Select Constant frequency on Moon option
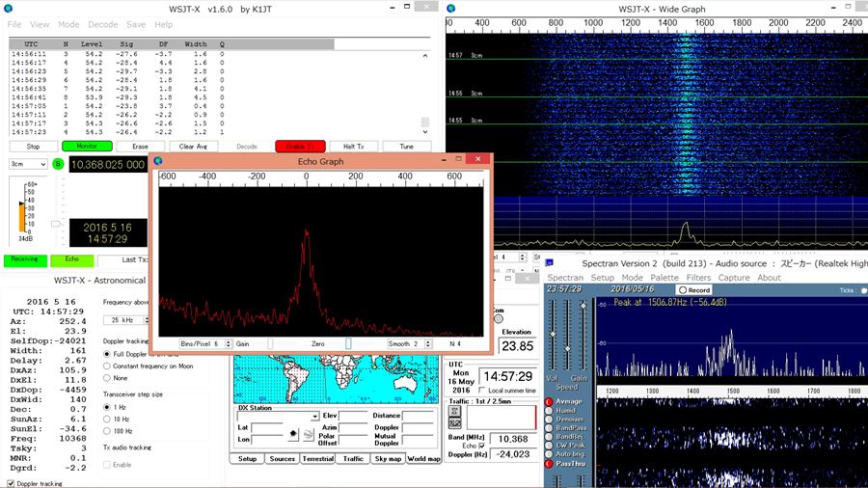Screen dimensions: 868x488 pos(107,366)
